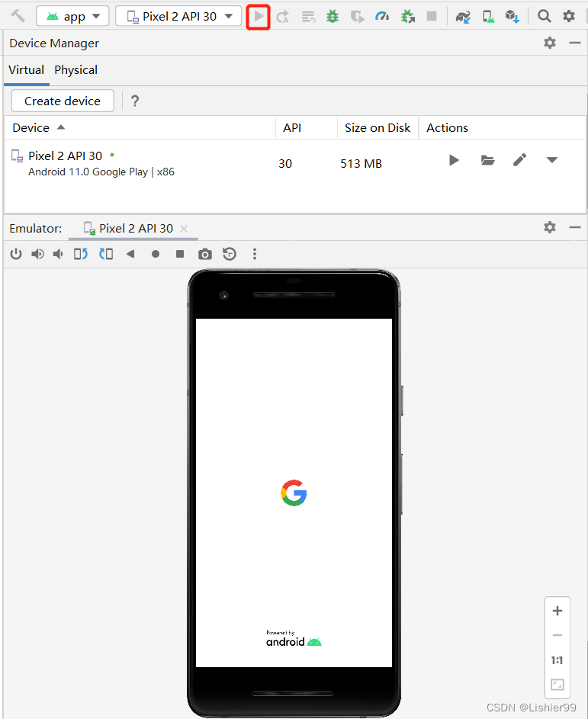Click the Search Everywhere magnifier icon
The image size is (588, 719).
coord(544,16)
